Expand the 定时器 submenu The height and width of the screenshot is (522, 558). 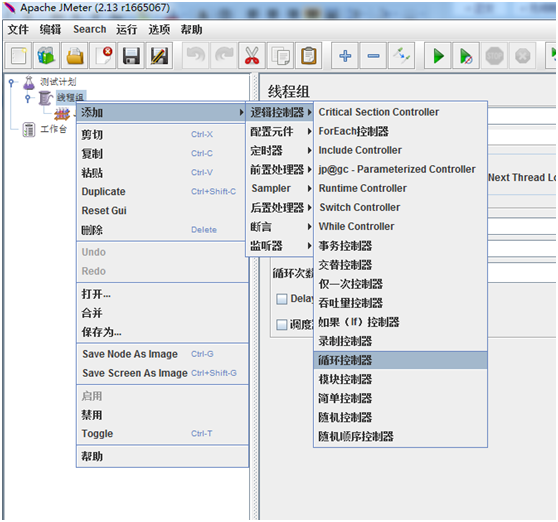coord(280,151)
